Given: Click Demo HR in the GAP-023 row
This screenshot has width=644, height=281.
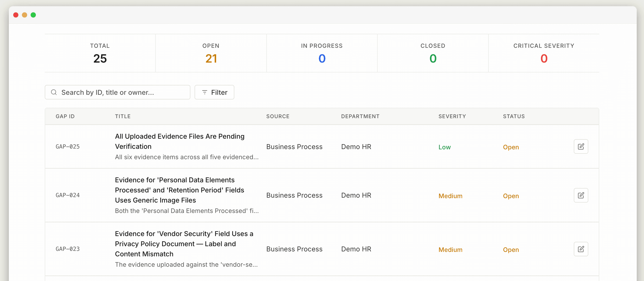Looking at the screenshot, I should tap(356, 249).
